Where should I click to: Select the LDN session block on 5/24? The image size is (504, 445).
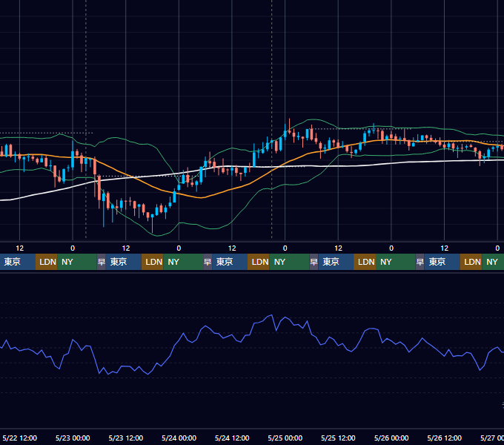pyautogui.click(x=259, y=262)
